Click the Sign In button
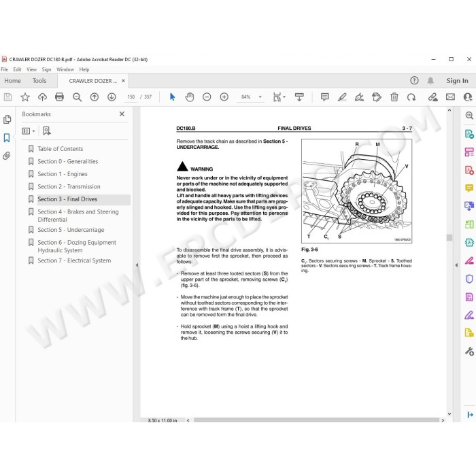The width and height of the screenshot is (476, 476). [457, 81]
